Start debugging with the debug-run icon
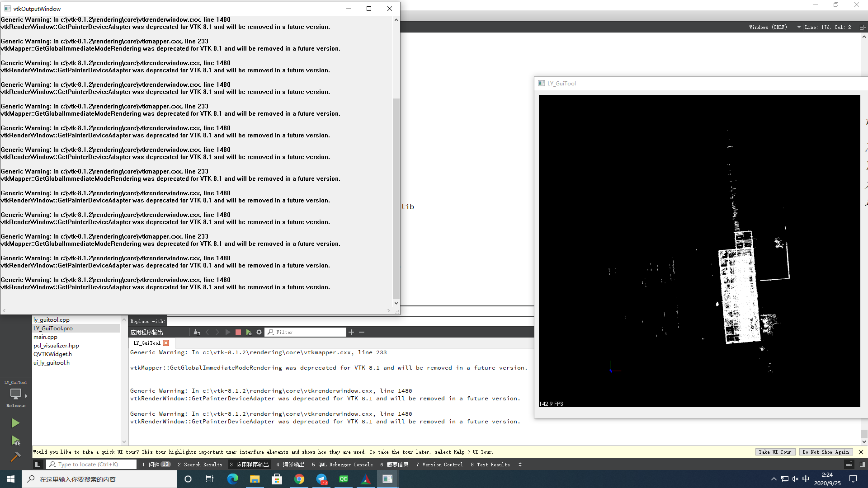Image resolution: width=868 pixels, height=488 pixels. tap(16, 441)
